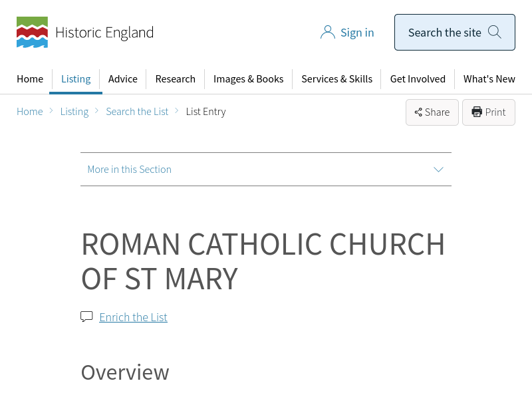
Task: Navigate to Services & Skills
Action: click(x=336, y=79)
